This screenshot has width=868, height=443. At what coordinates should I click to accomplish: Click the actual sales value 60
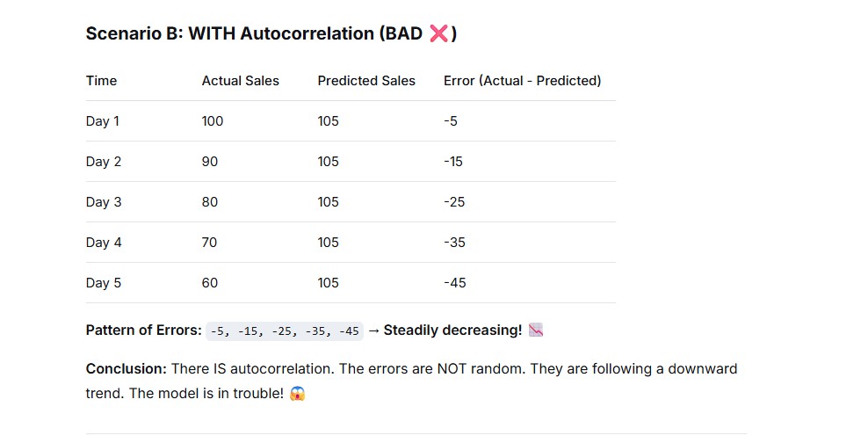(210, 283)
